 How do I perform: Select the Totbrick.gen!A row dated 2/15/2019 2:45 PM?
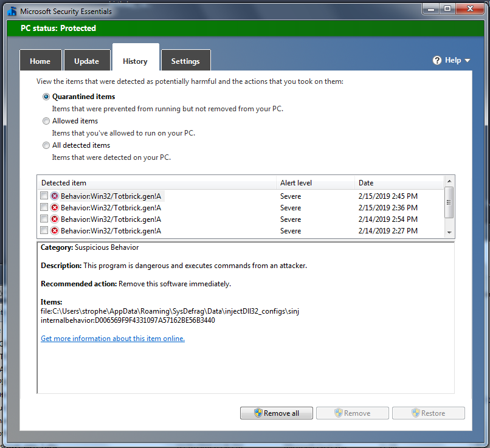(241, 196)
